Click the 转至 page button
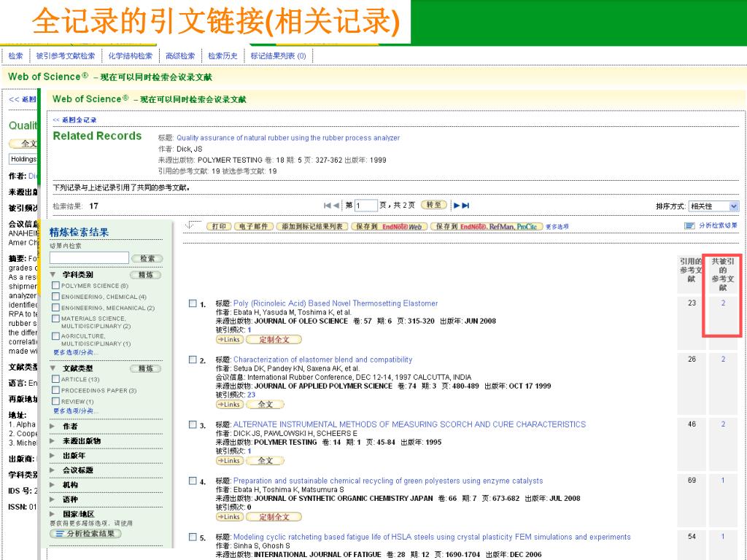The image size is (747, 560). coord(434,205)
